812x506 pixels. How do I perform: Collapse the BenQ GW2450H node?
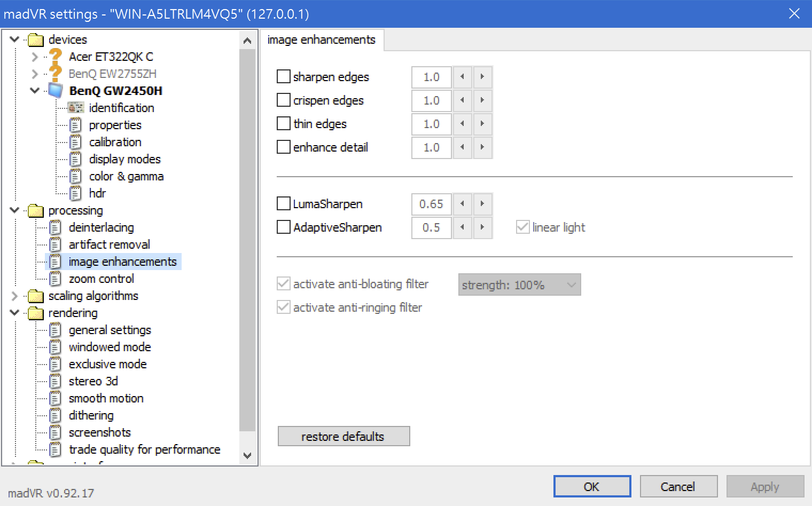tap(35, 90)
